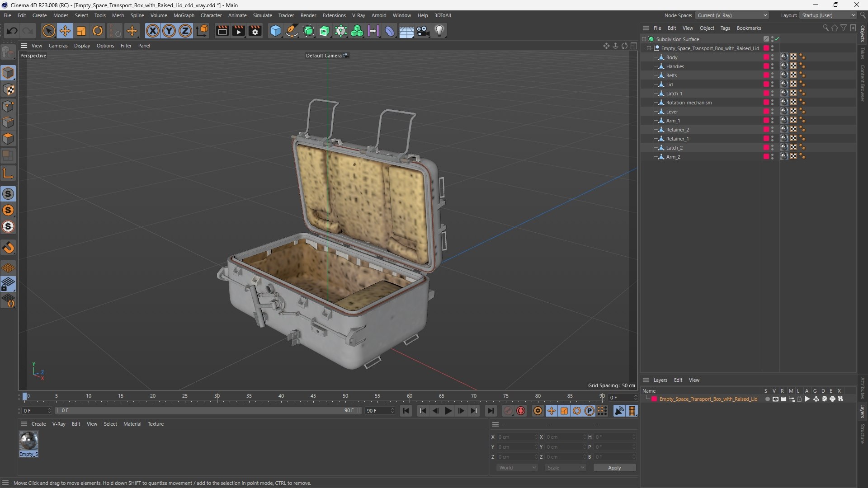868x488 pixels.
Task: Toggle Y axis lock
Action: coord(169,31)
